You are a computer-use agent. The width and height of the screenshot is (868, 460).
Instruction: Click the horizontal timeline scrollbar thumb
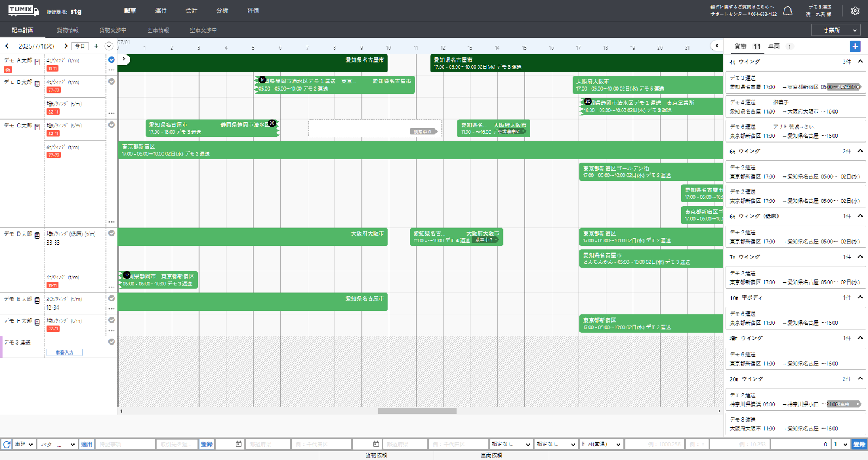(x=417, y=411)
